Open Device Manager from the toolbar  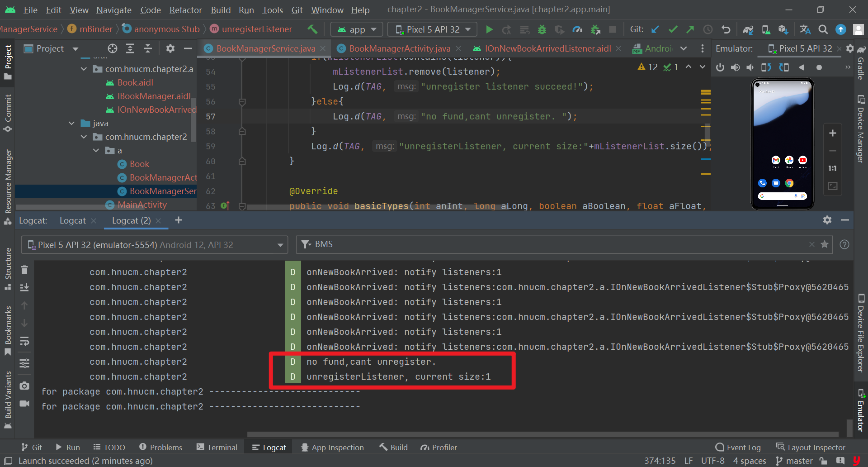(x=766, y=29)
